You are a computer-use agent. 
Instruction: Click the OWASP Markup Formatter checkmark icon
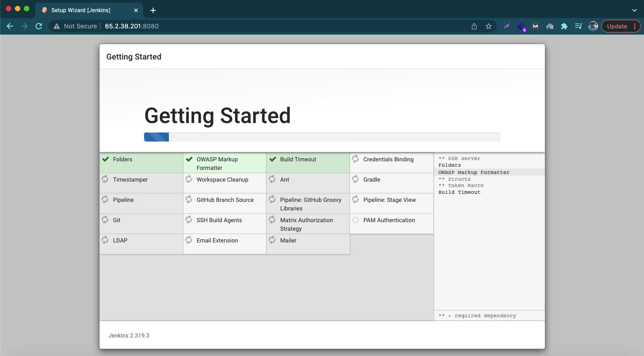click(189, 159)
